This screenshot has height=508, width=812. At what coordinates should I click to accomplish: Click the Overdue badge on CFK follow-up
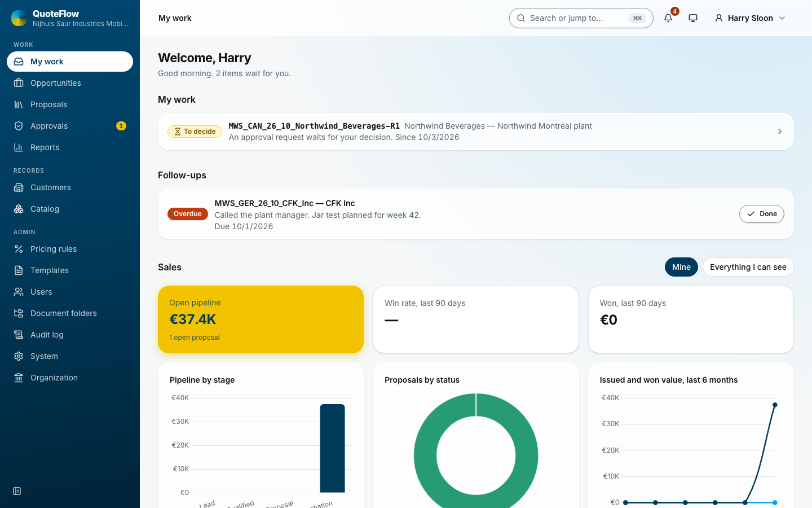pos(188,214)
